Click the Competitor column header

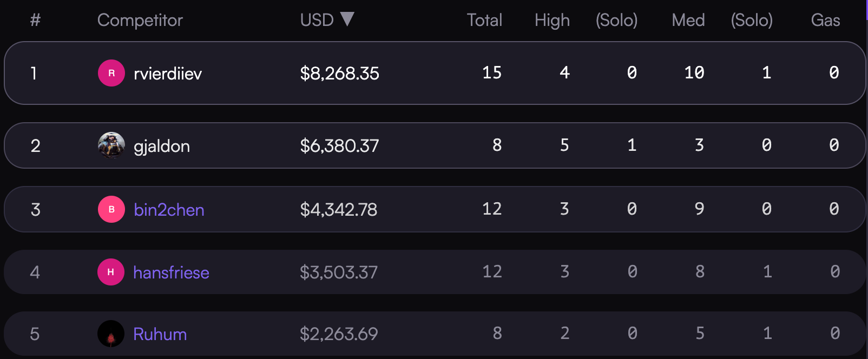click(140, 21)
